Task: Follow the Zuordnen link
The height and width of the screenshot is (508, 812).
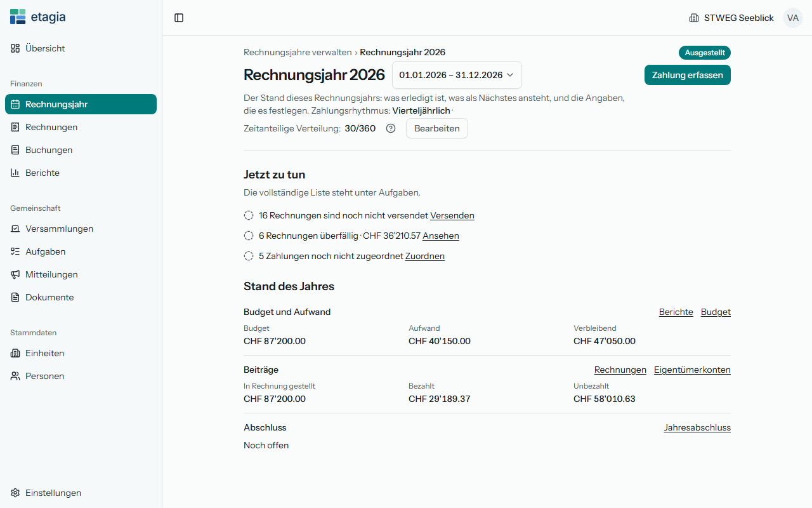Action: [x=425, y=256]
